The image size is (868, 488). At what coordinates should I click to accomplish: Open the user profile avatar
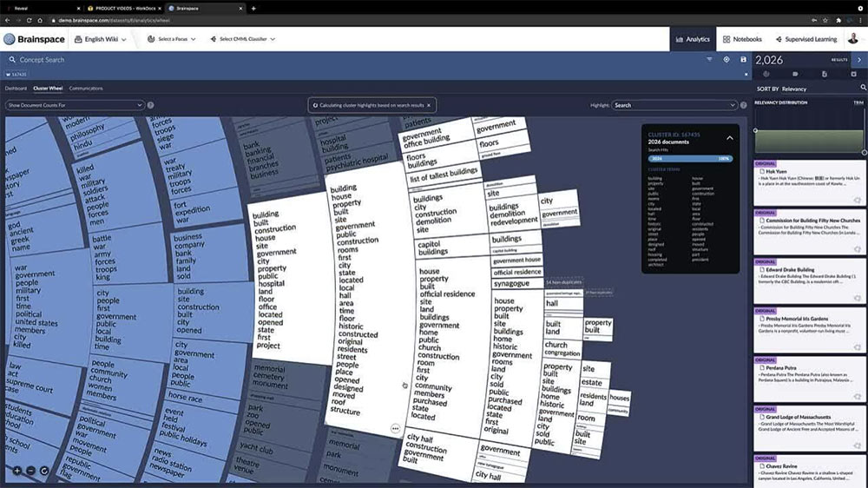pos(853,39)
